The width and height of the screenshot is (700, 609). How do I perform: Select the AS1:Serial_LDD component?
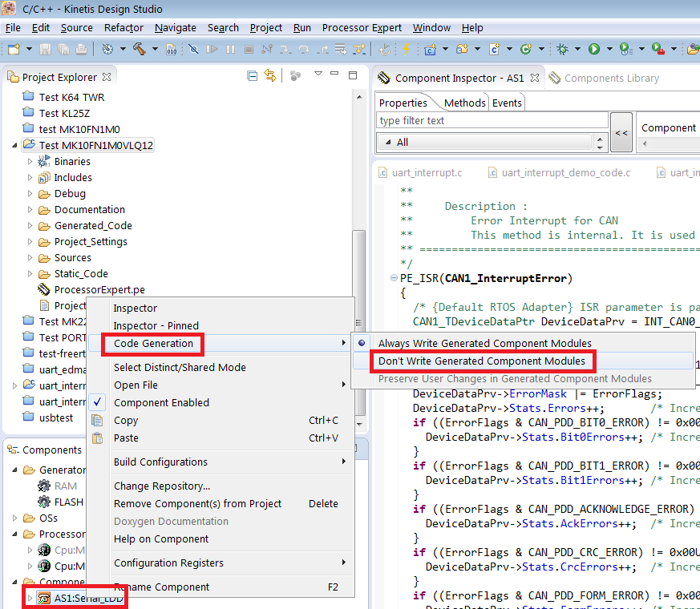point(88,599)
